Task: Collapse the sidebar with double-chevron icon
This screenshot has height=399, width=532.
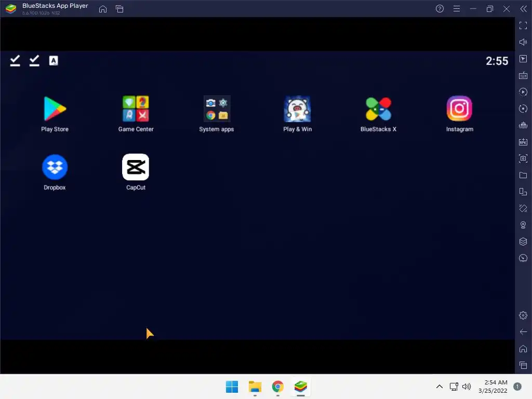Action: pyautogui.click(x=524, y=9)
